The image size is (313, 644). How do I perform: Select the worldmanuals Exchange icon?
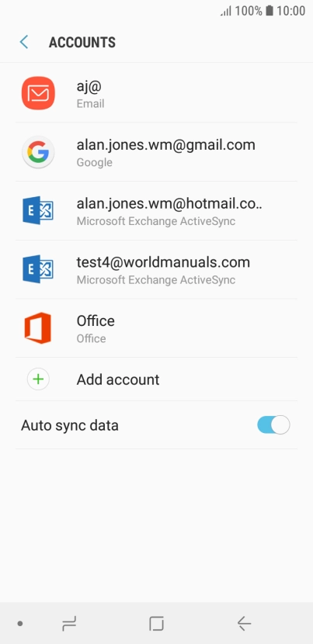tap(38, 269)
